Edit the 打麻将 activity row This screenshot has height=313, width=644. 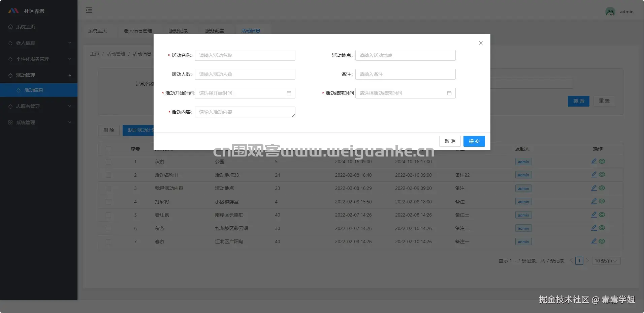594,201
